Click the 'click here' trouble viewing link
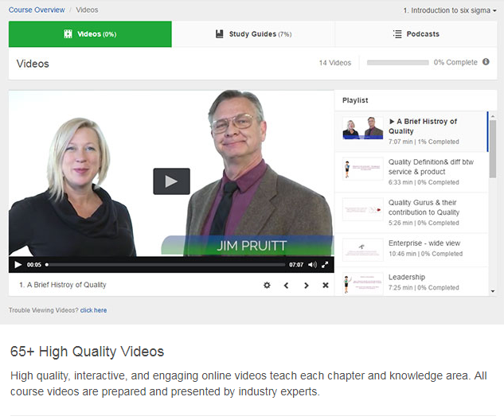504x420 pixels. (x=93, y=310)
